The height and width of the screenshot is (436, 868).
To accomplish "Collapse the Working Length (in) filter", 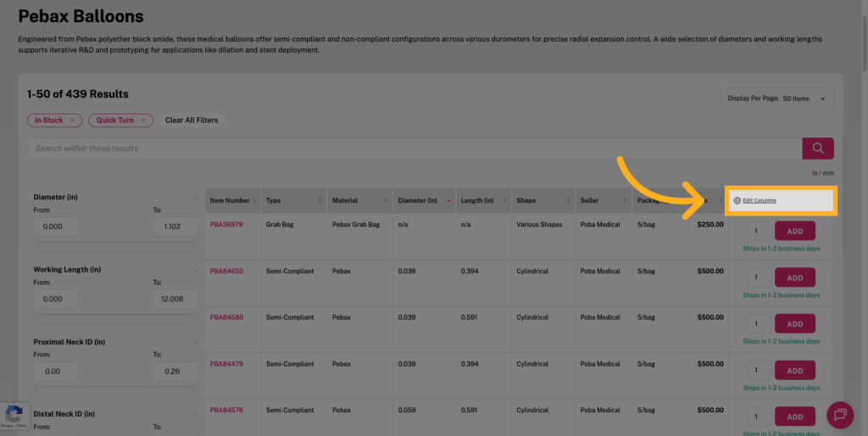I will tap(196, 270).
